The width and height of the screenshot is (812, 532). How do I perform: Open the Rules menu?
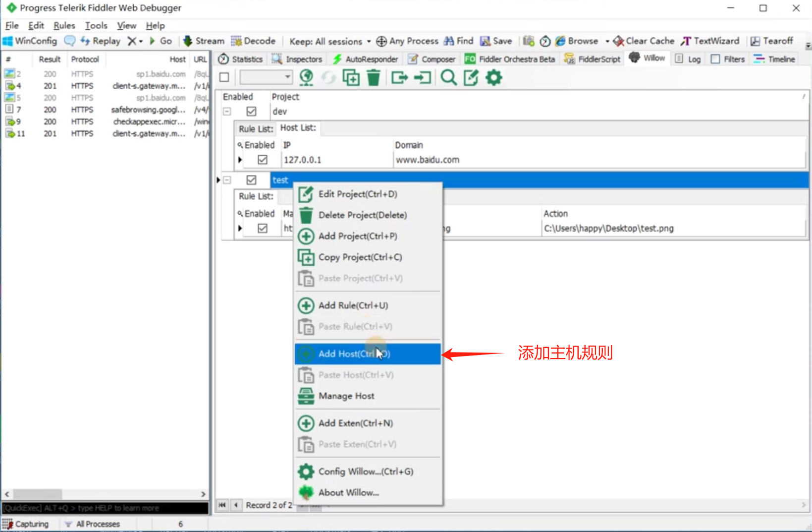coord(64,26)
